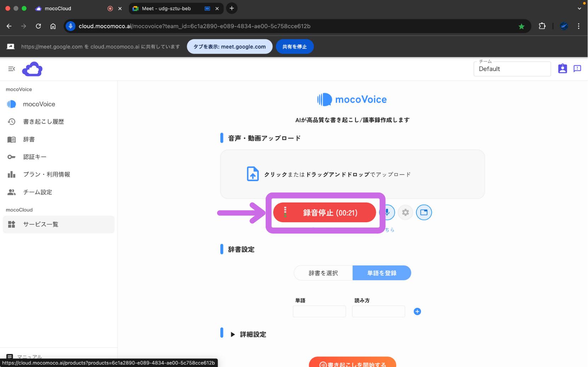The height and width of the screenshot is (367, 588).
Task: Go to the browser home page
Action: (53, 26)
